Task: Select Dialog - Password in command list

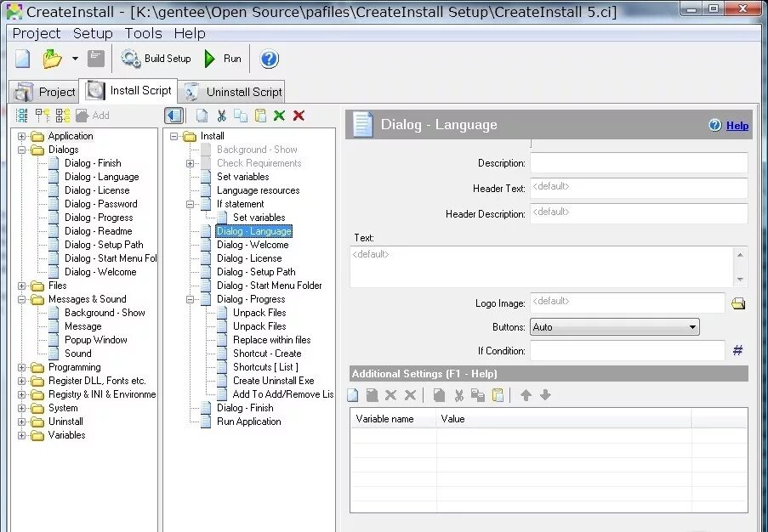Action: pos(101,204)
